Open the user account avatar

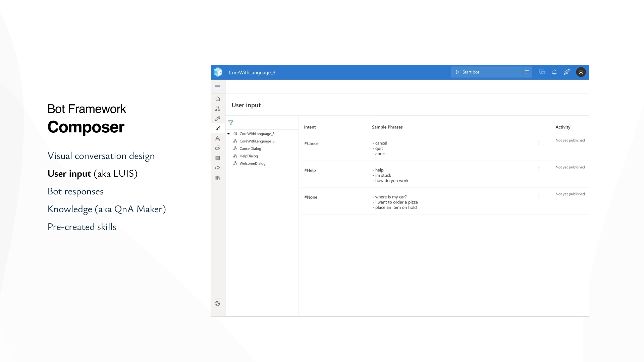tap(581, 72)
